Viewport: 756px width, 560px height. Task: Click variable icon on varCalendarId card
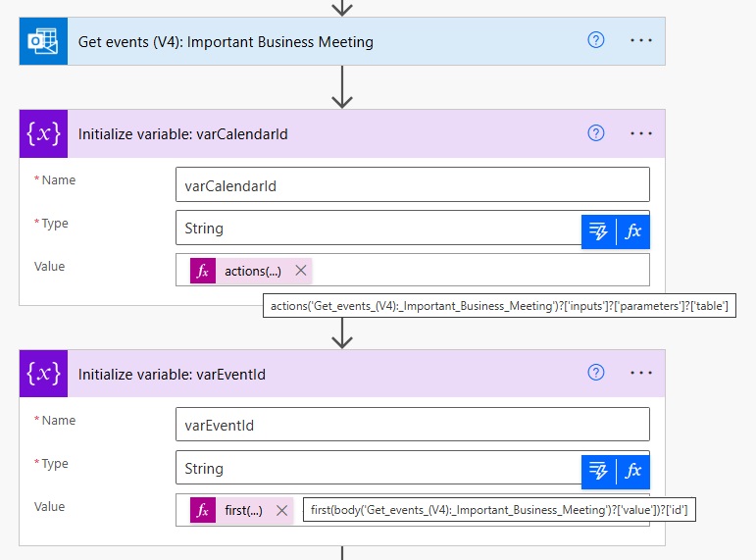43,133
